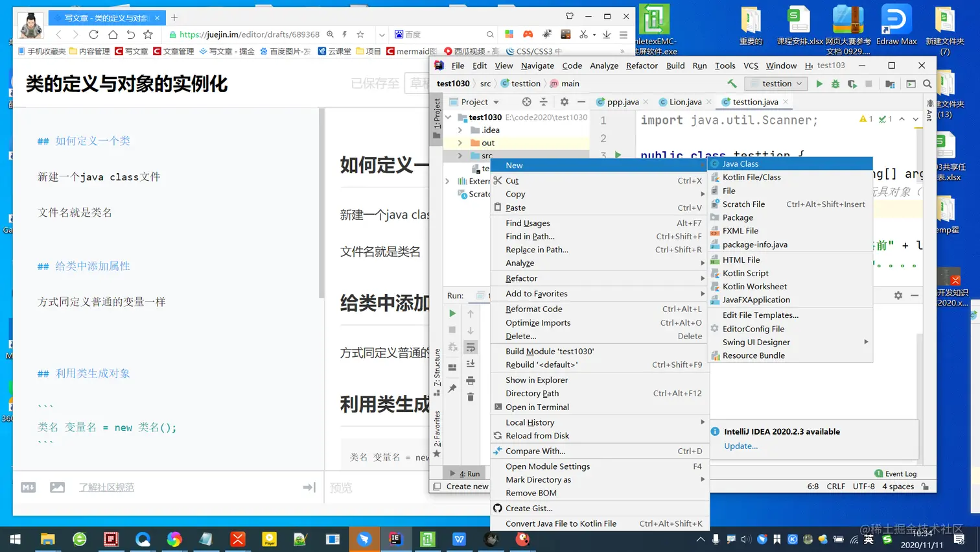Click the gutter run arrow at line 3

[x=618, y=154]
